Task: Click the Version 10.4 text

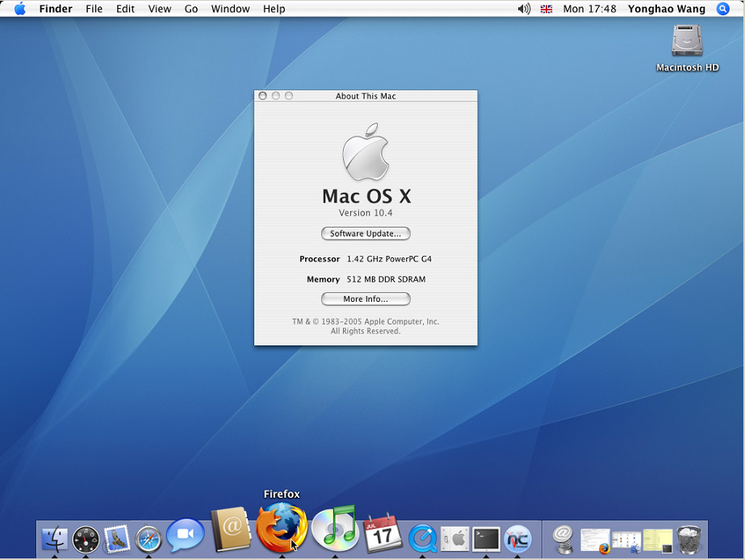Action: coord(366,213)
